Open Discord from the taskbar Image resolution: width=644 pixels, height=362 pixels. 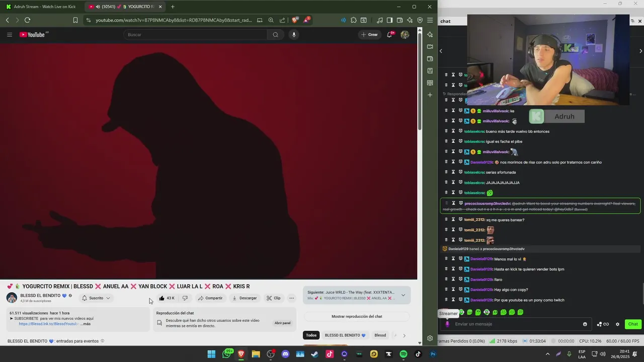[x=286, y=354]
